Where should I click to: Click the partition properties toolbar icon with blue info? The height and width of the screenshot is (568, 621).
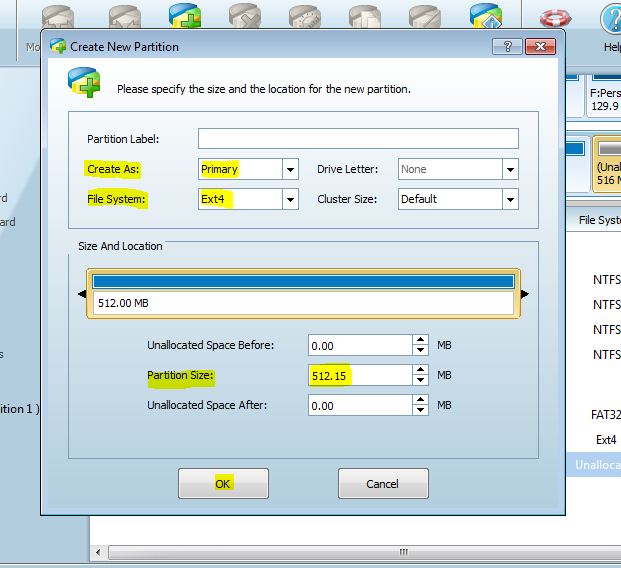click(486, 15)
